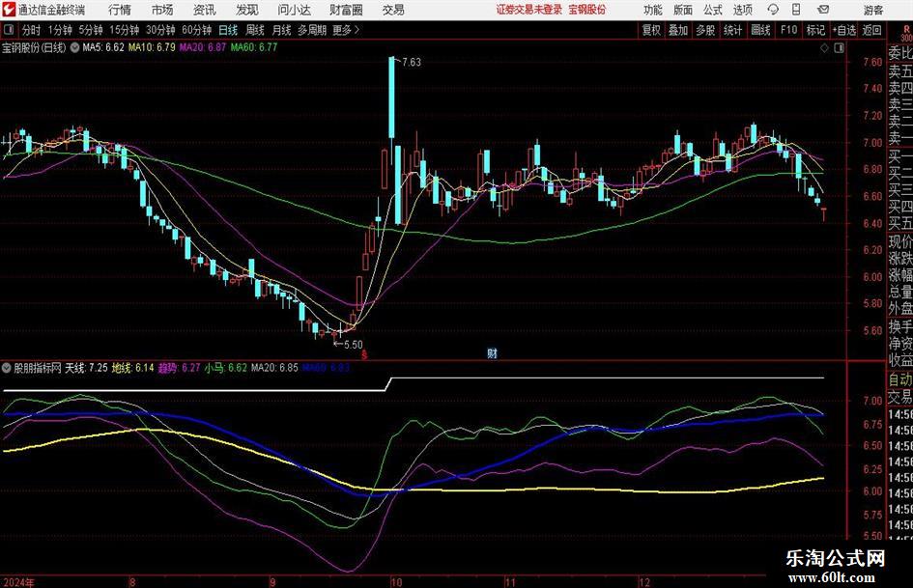The height and width of the screenshot is (588, 913).
Task: Switch to the 1分钟 period
Action: pyautogui.click(x=59, y=30)
